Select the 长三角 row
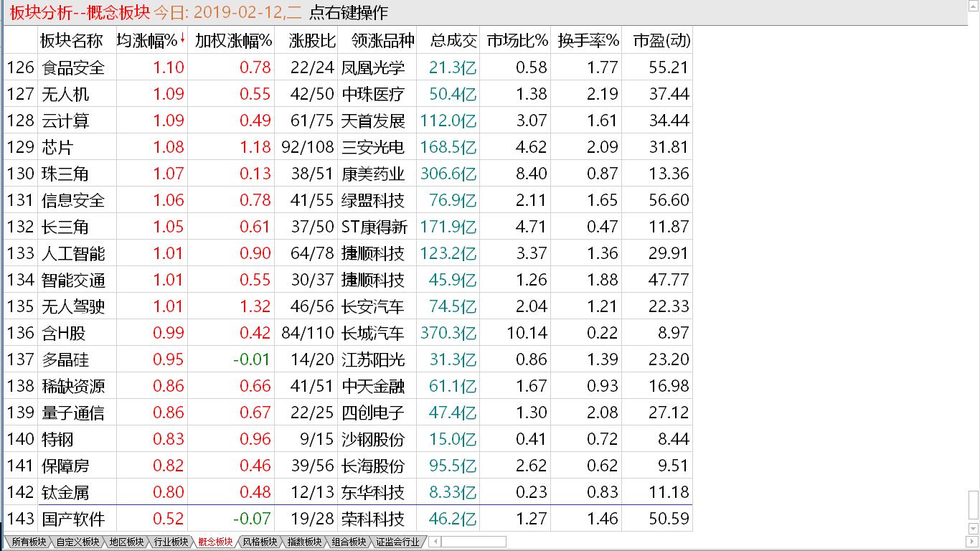The width and height of the screenshot is (980, 551). click(x=348, y=227)
